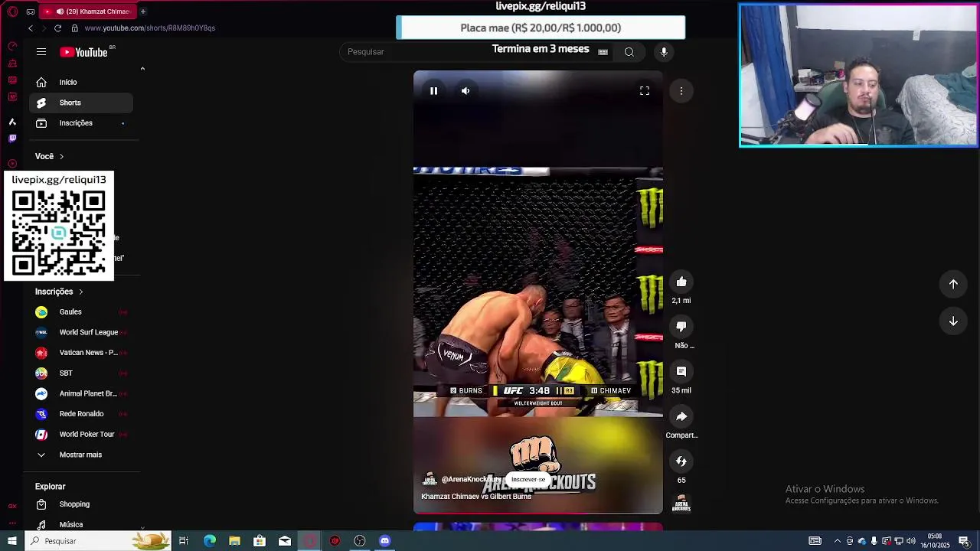Start voice search with microphone icon

click(x=664, y=52)
